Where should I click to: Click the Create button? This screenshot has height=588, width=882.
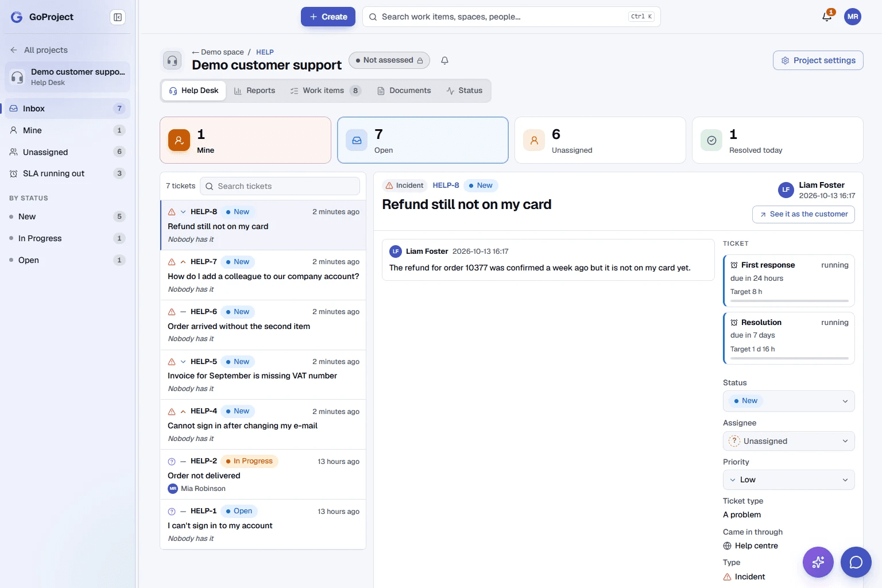pos(328,17)
